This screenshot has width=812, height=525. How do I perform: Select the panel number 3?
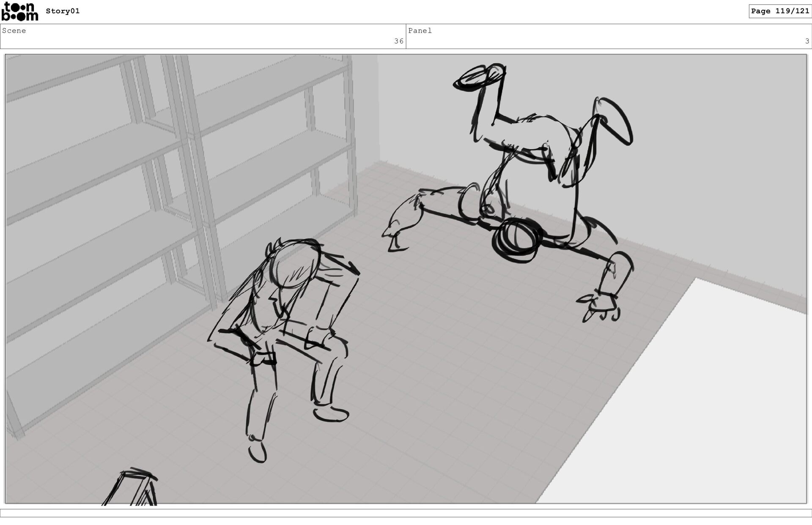click(x=807, y=41)
